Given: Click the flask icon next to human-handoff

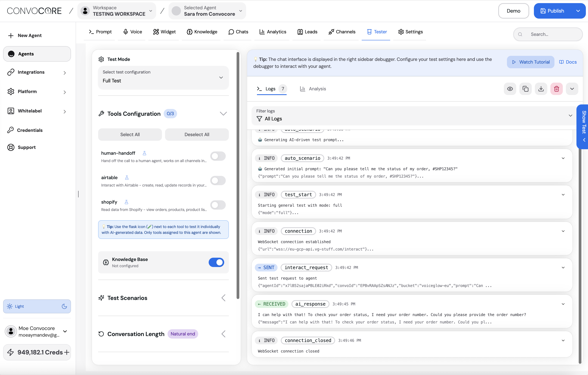Looking at the screenshot, I should (144, 153).
